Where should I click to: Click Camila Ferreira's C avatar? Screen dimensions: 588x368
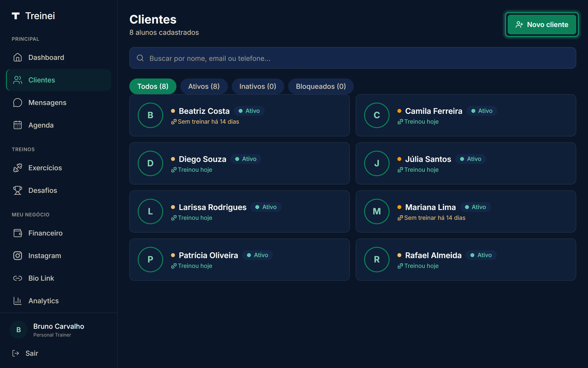[377, 115]
